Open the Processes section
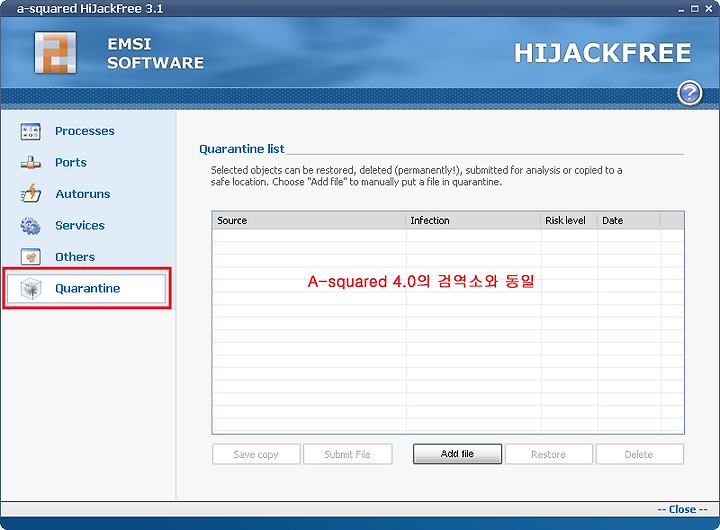Image resolution: width=720 pixels, height=530 pixels. [84, 131]
